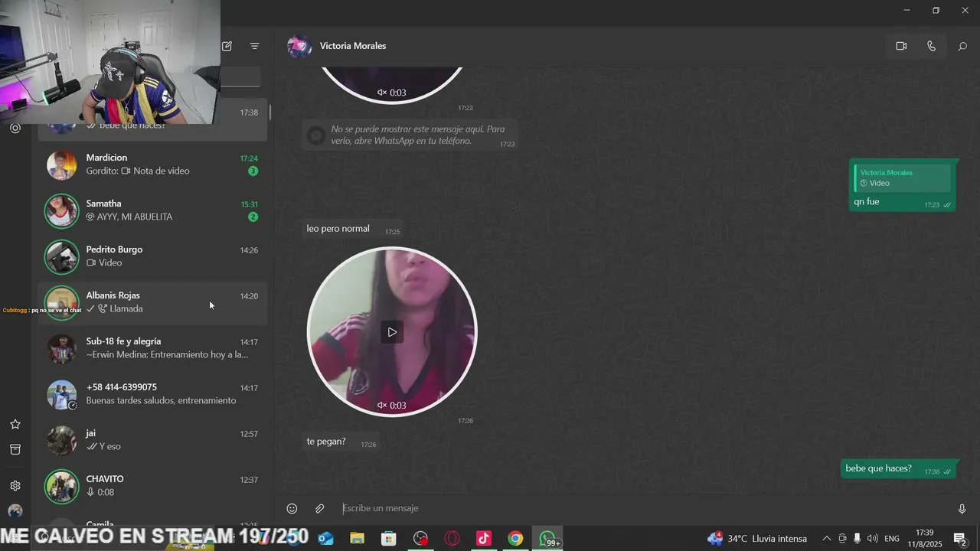The height and width of the screenshot is (551, 980).
Task: Click the Samatha unread badge showing 2
Action: 253,217
